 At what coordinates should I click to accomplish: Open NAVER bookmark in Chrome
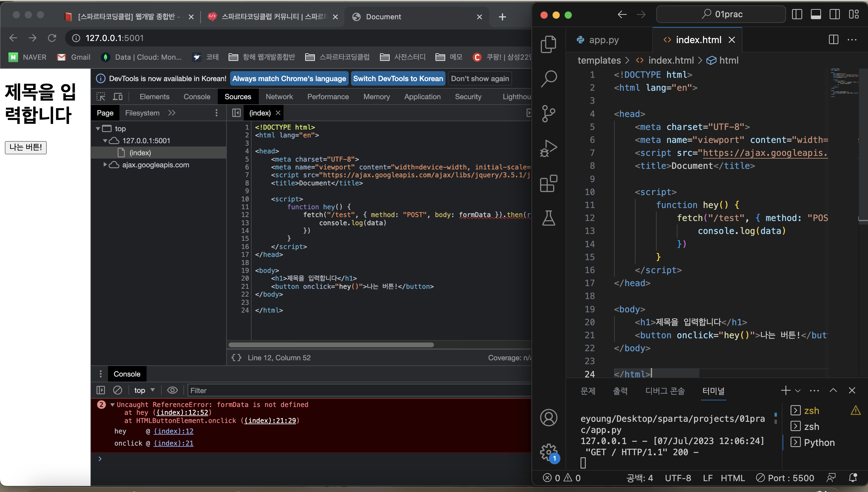click(x=28, y=57)
